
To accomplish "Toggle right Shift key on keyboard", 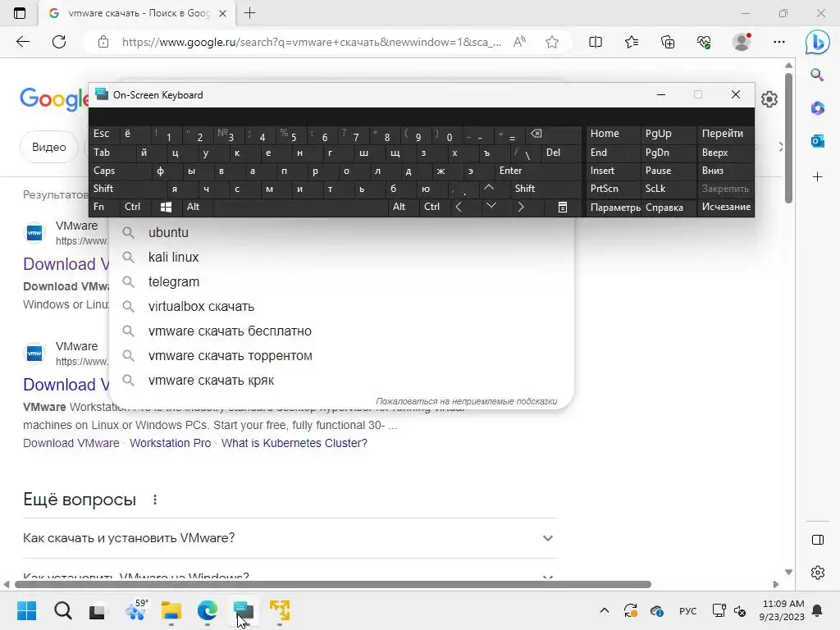I will pyautogui.click(x=546, y=189).
